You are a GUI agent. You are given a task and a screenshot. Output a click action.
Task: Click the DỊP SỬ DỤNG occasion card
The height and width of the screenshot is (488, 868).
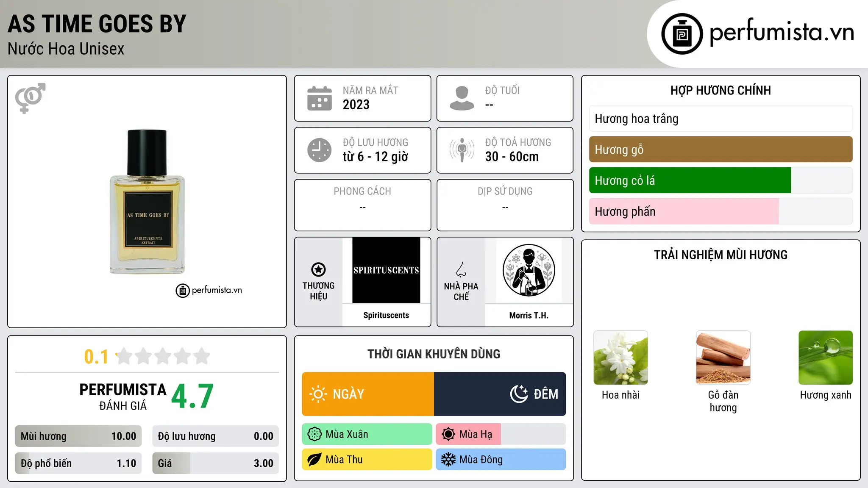click(x=505, y=205)
